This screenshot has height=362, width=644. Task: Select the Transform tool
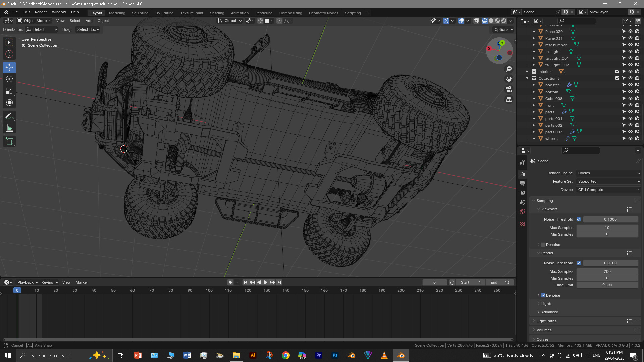pyautogui.click(x=9, y=103)
